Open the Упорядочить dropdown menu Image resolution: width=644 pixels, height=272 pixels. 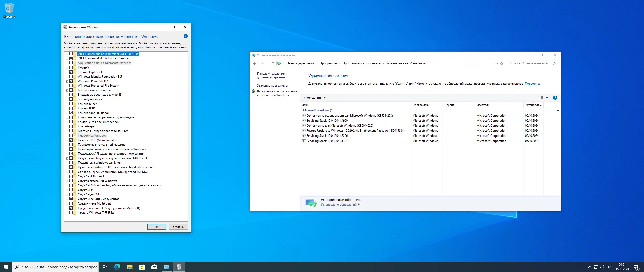click(314, 98)
